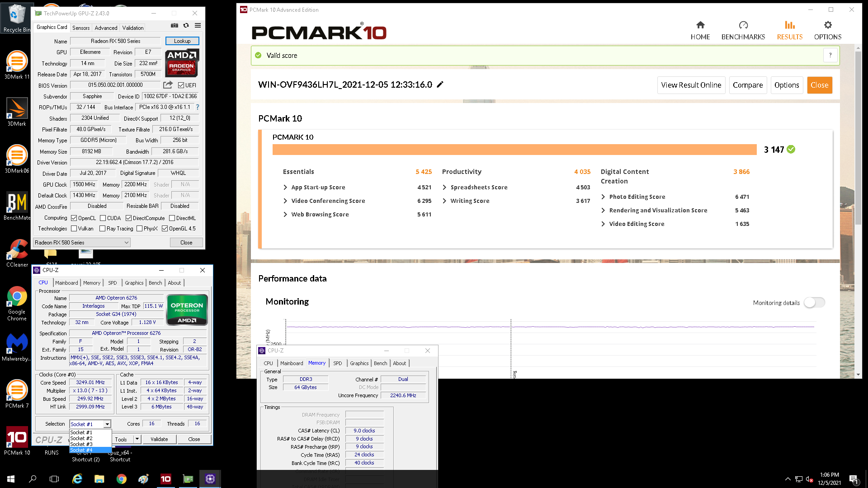Click GPU-Z Lookup button
This screenshot has height=488, width=868.
182,41
